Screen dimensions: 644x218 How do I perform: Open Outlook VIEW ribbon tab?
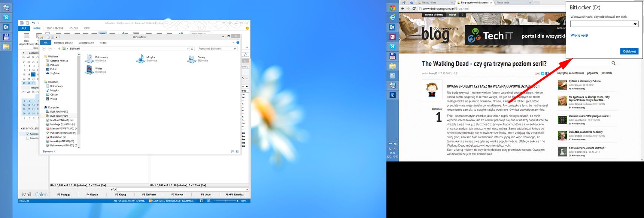click(87, 28)
